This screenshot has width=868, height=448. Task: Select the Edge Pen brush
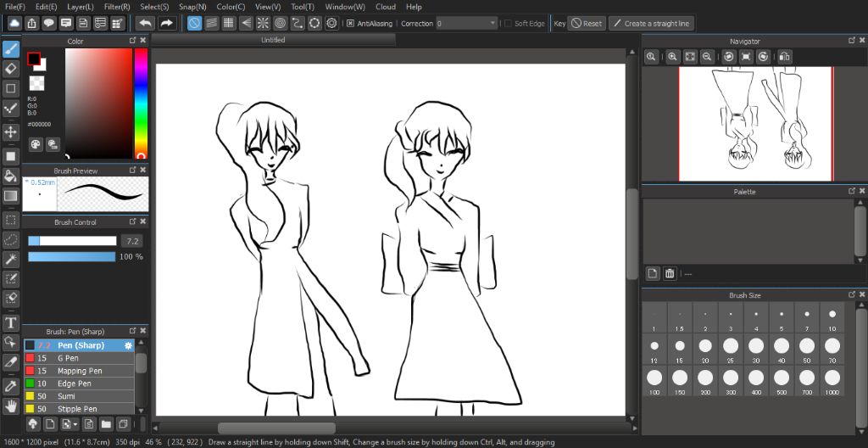point(79,384)
